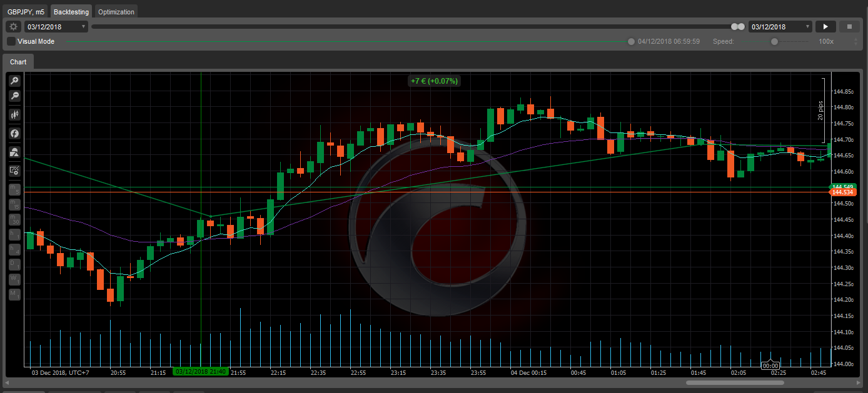The height and width of the screenshot is (393, 868).
Task: Start the backtest with the play button
Action: pyautogui.click(x=825, y=27)
